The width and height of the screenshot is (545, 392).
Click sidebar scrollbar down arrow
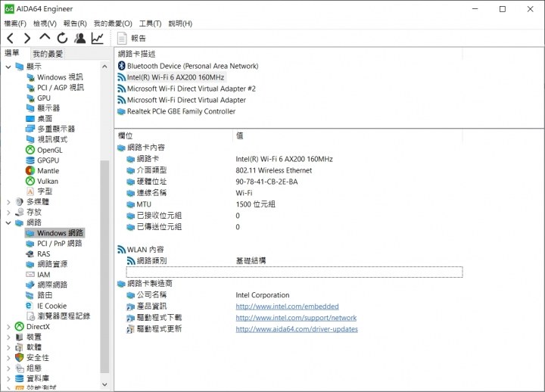104,384
